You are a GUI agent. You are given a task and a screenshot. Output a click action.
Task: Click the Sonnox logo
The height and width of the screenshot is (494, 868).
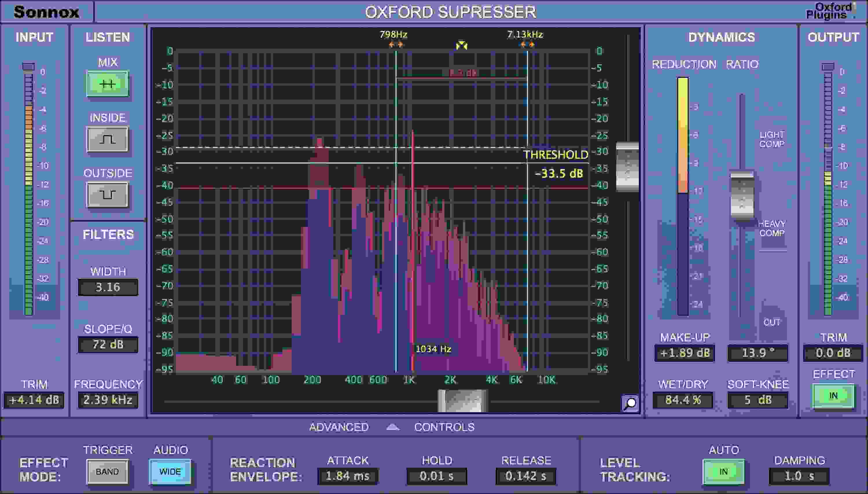tap(46, 12)
